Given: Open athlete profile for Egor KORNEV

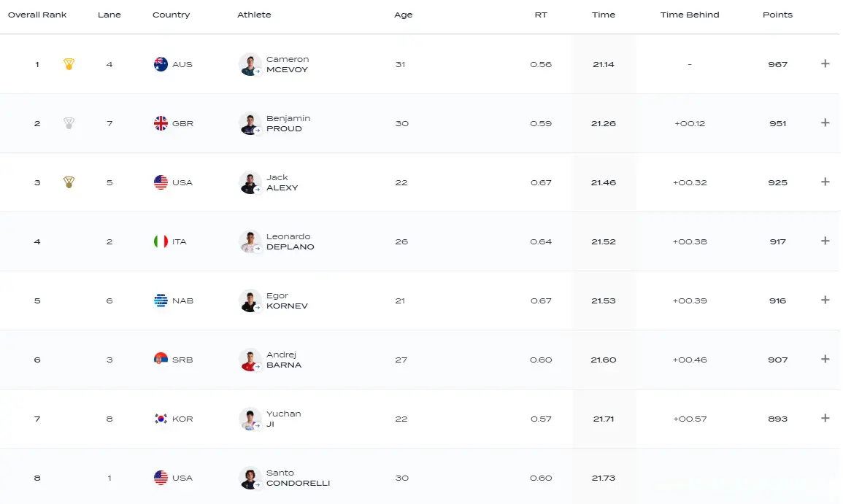Looking at the screenshot, I should pos(287,301).
